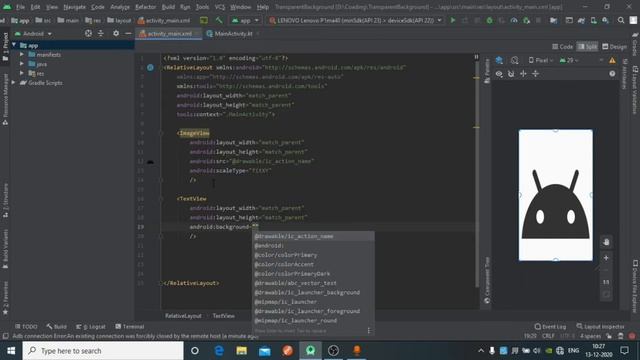Open Layout Inspector tool window
The height and width of the screenshot is (360, 640).
coord(600,327)
